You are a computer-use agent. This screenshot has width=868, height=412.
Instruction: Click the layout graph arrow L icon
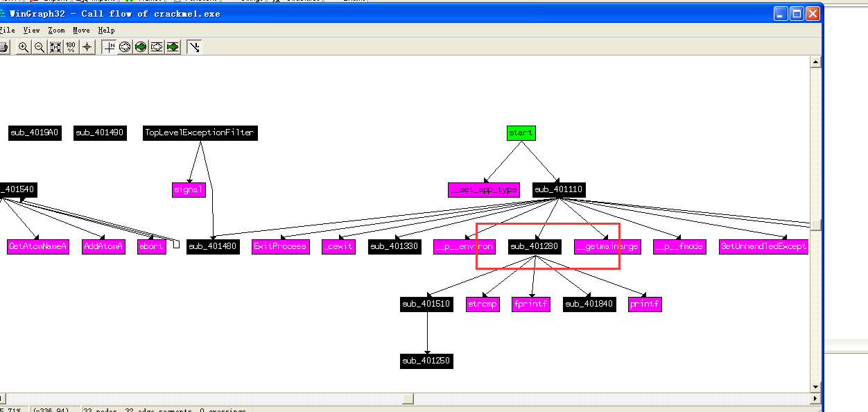[194, 47]
